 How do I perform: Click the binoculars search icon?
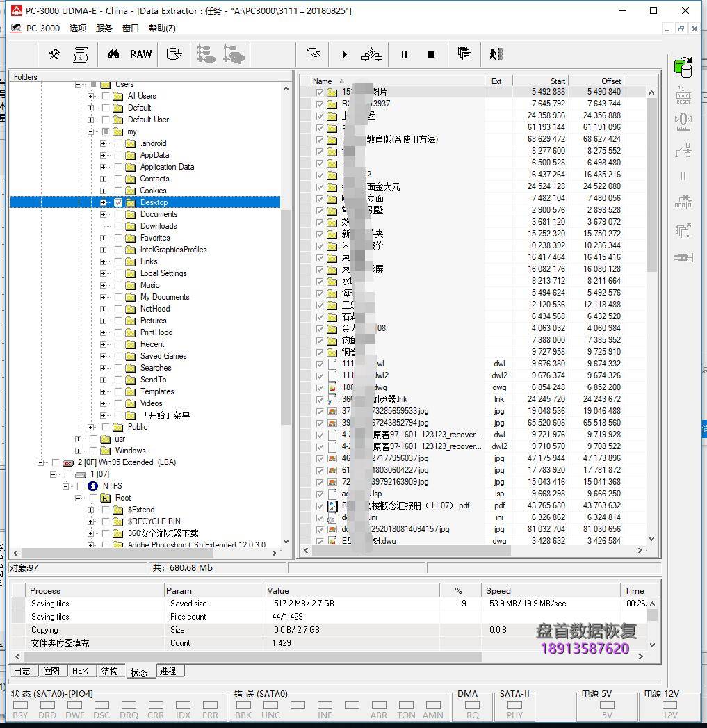tap(113, 54)
